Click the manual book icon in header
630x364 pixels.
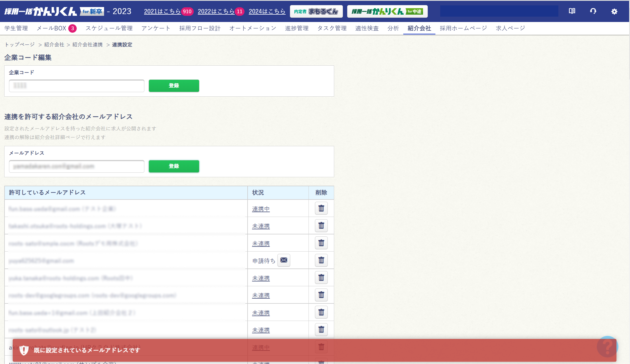(x=572, y=11)
